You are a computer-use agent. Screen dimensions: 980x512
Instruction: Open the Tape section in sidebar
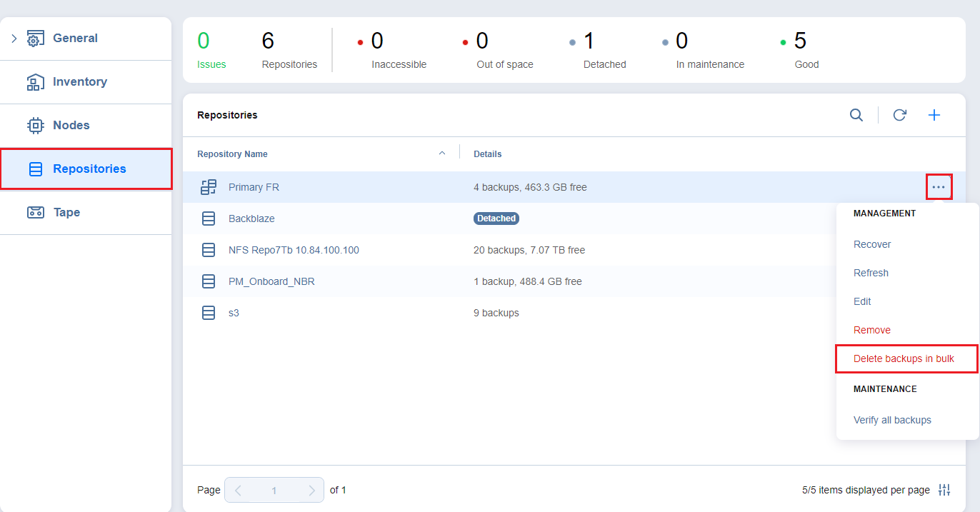tap(66, 212)
